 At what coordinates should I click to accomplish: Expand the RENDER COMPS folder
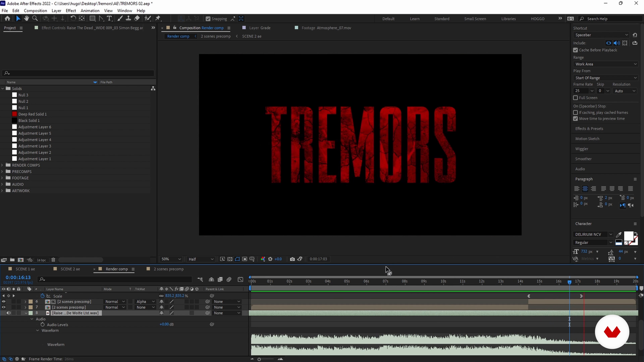[x=2, y=165]
